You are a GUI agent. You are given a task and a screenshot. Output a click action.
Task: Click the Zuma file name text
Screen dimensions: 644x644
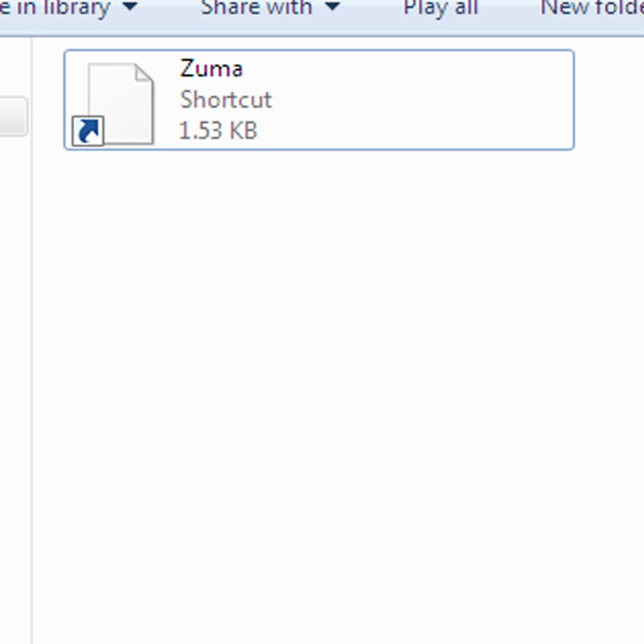pyautogui.click(x=211, y=68)
